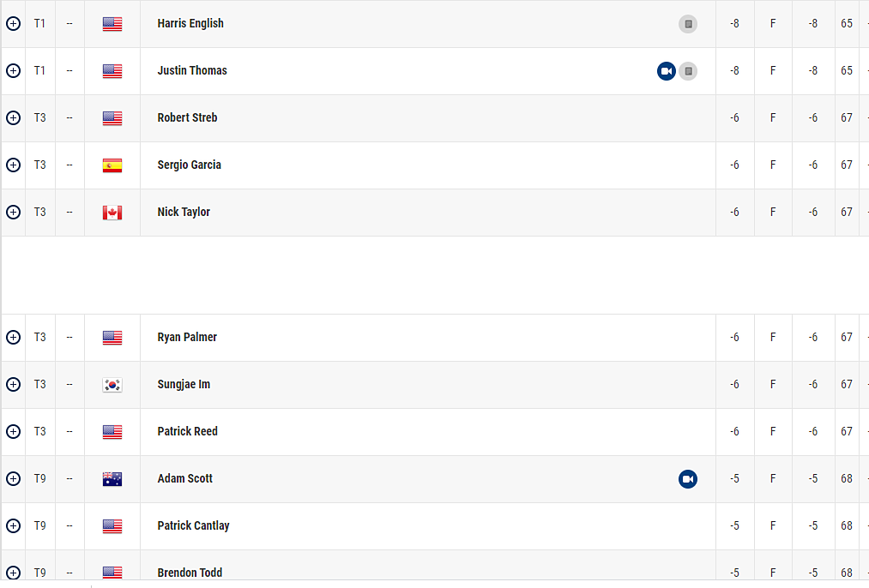Open Nick Taylor player link
Image resolution: width=869 pixels, height=588 pixels.
(184, 213)
